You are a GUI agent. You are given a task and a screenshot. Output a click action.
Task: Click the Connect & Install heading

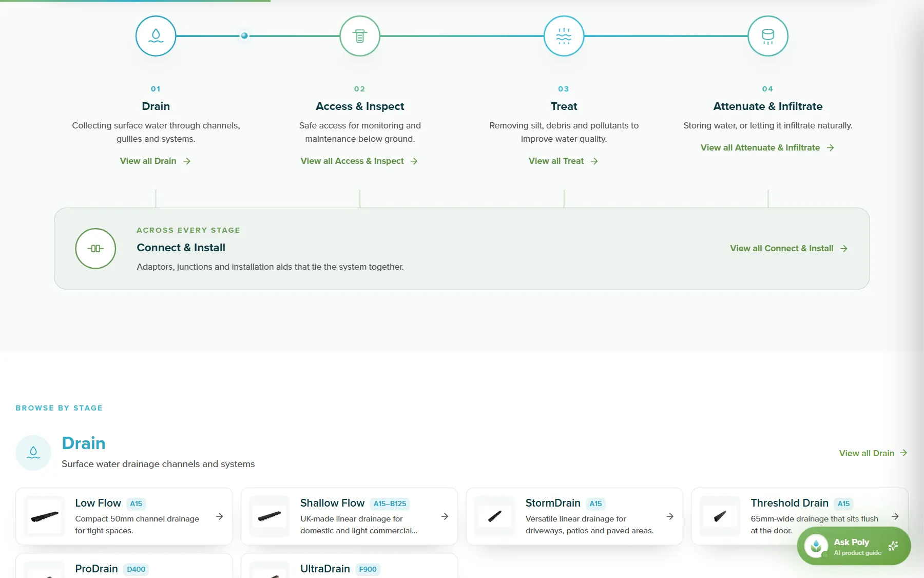[x=181, y=248]
